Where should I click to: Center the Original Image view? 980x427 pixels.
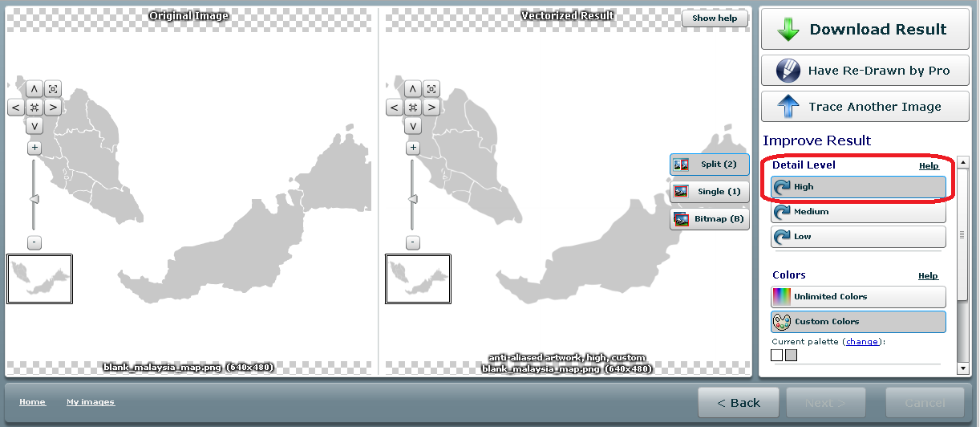[x=34, y=107]
